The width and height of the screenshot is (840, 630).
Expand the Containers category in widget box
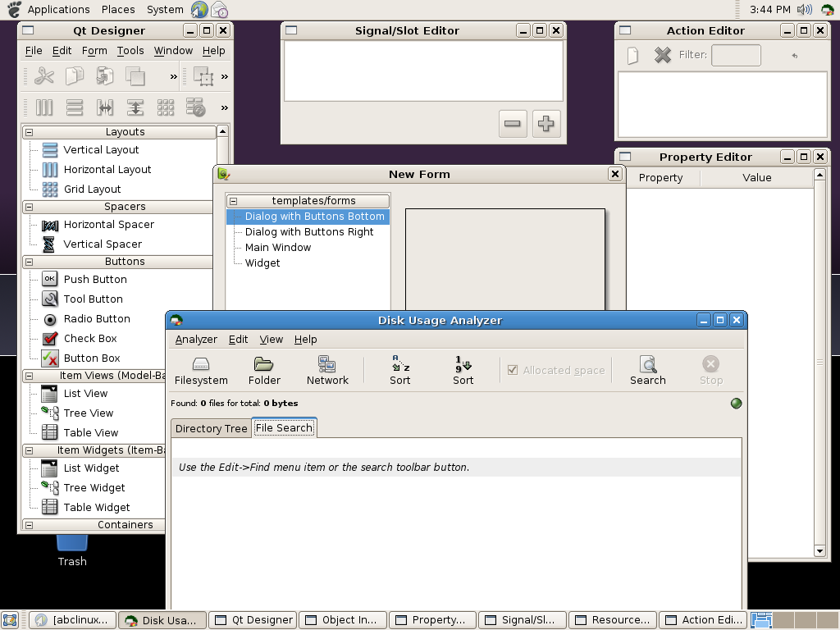30,525
